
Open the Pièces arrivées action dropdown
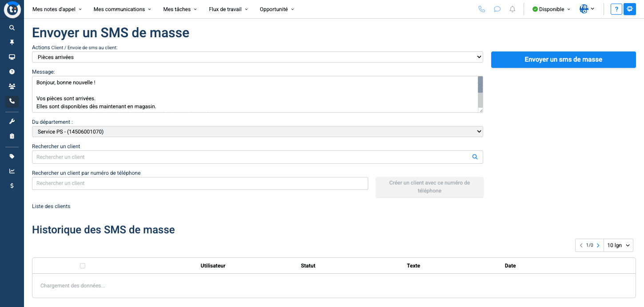(257, 57)
